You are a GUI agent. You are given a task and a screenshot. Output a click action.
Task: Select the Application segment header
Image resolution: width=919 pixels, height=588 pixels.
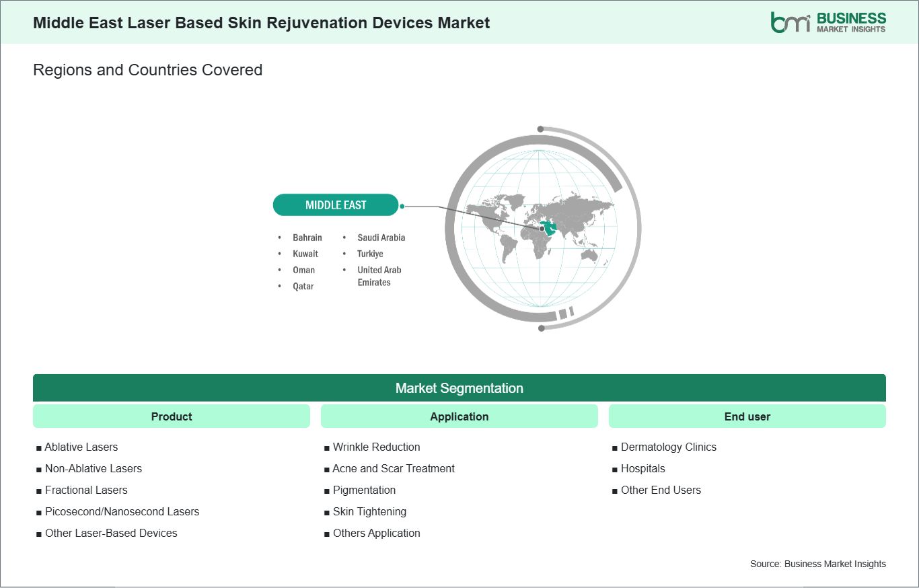pyautogui.click(x=459, y=416)
